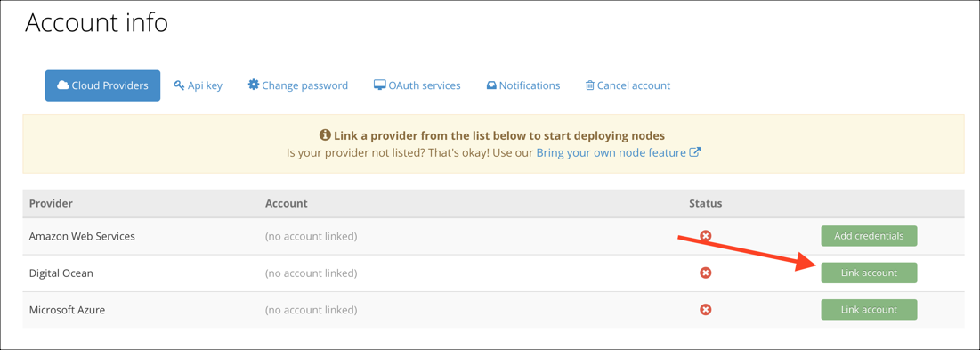Click the Account column header
The image size is (980, 350).
pos(287,204)
